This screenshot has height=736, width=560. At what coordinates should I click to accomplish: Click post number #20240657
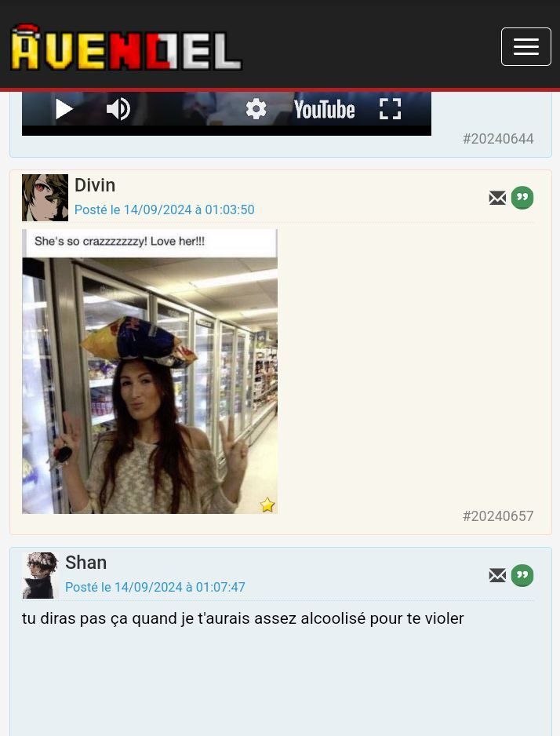click(498, 516)
